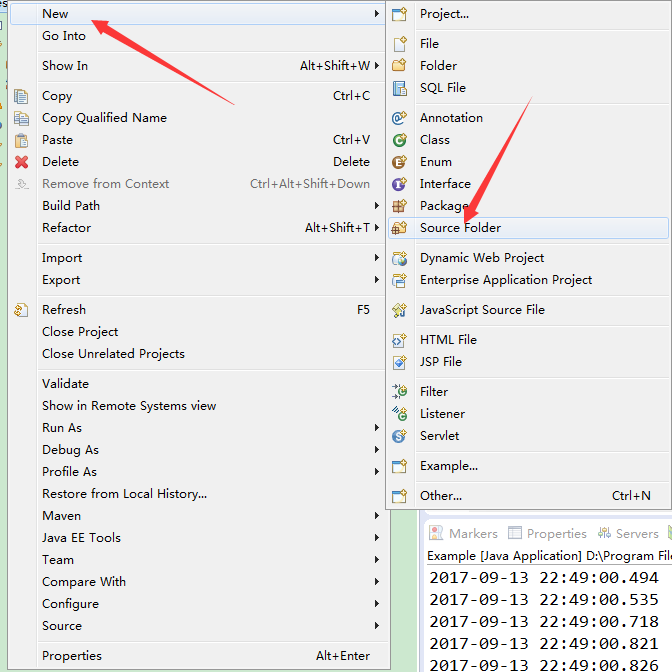Click the SQL File icon
The height and width of the screenshot is (672, 672).
point(399,88)
